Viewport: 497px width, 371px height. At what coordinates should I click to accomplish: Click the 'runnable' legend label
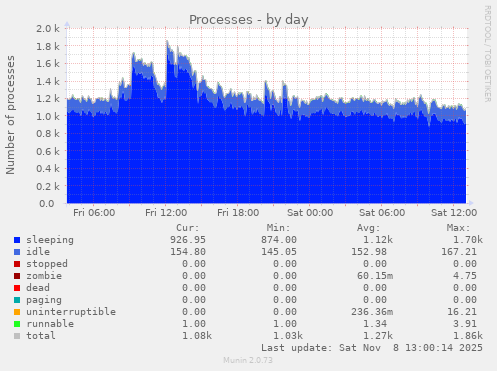click(x=50, y=324)
